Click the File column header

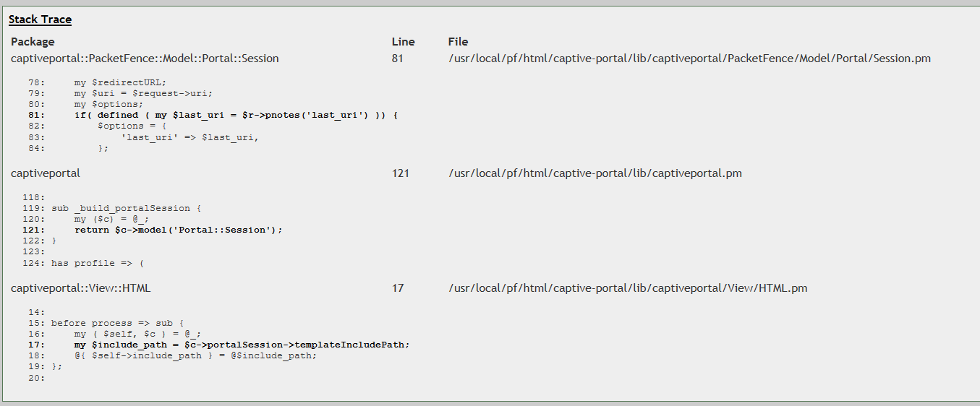point(458,42)
